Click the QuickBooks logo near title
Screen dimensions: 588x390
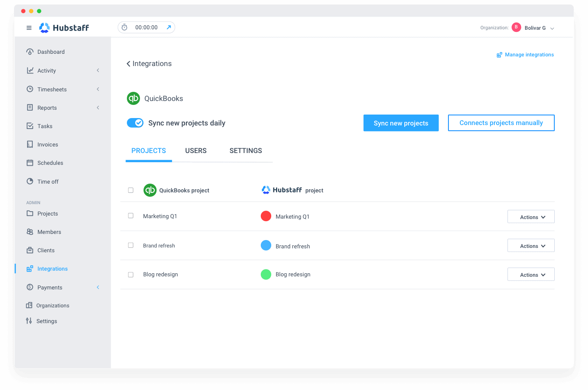[x=133, y=98]
